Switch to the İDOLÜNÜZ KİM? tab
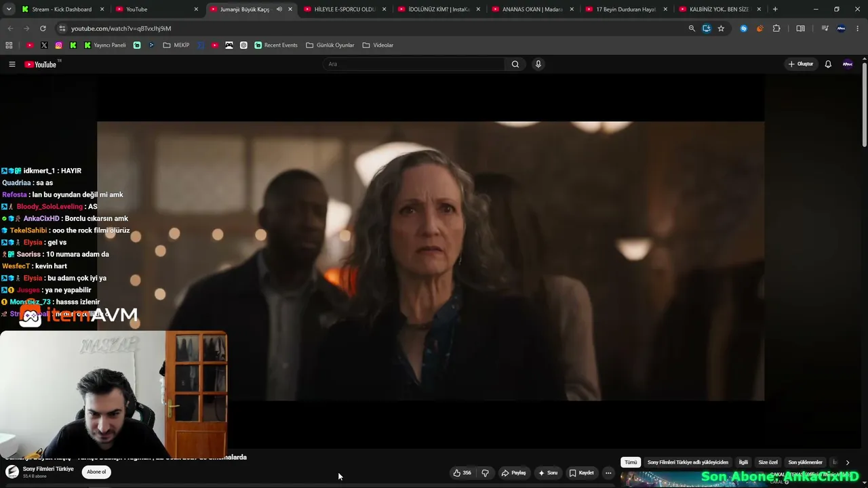The height and width of the screenshot is (488, 868). point(439,9)
